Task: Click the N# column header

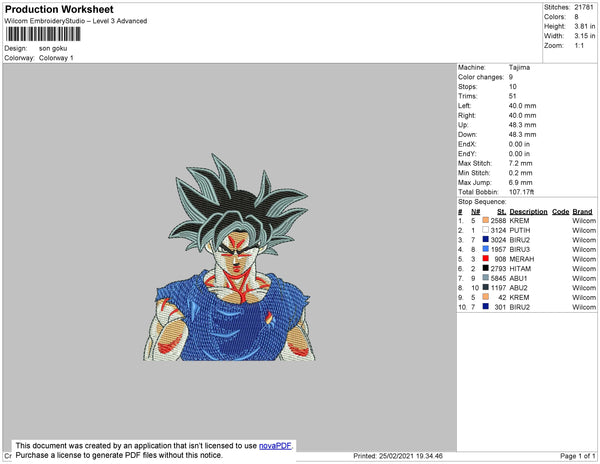Action: [x=475, y=212]
